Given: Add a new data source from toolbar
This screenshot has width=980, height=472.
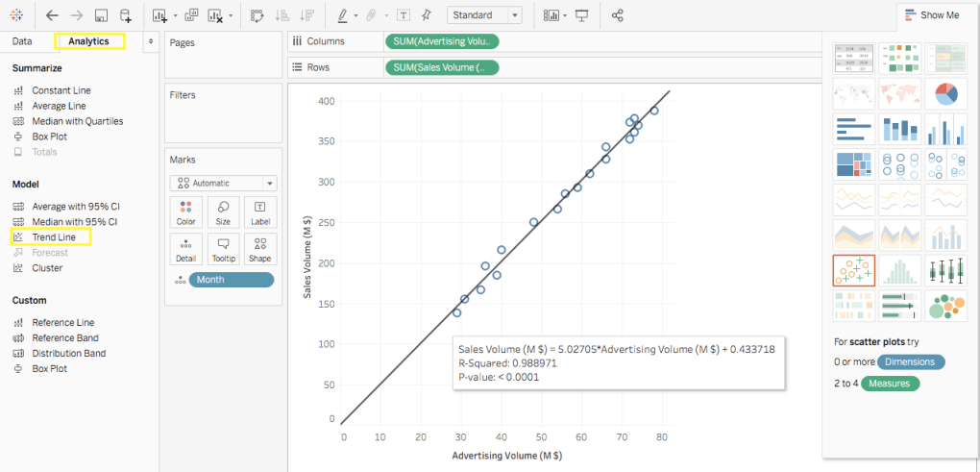Looking at the screenshot, I should coord(125,15).
